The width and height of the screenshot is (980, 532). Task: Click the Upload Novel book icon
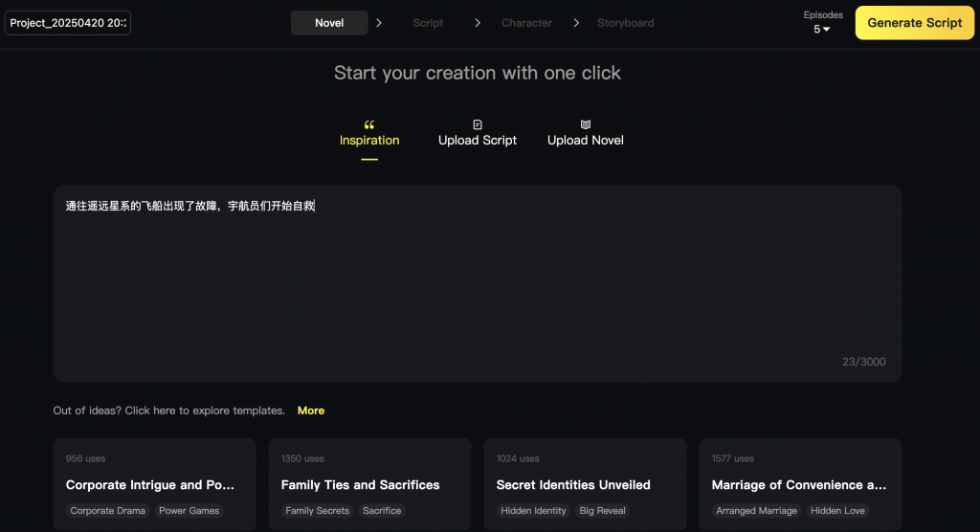pos(586,124)
